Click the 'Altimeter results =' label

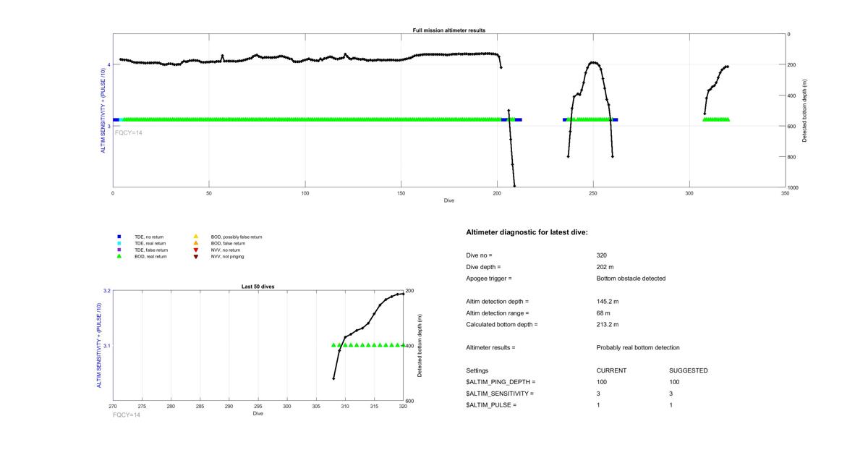(x=491, y=348)
